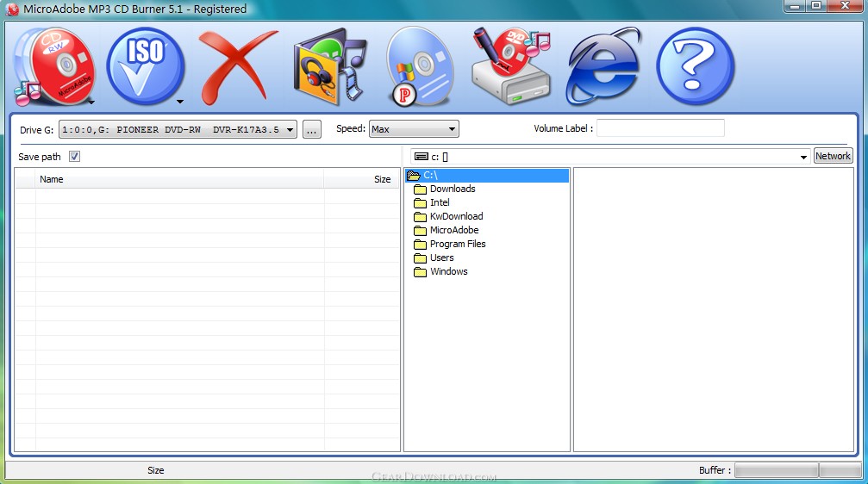The height and width of the screenshot is (484, 868).
Task: Open the Speed Max dropdown
Action: (414, 129)
